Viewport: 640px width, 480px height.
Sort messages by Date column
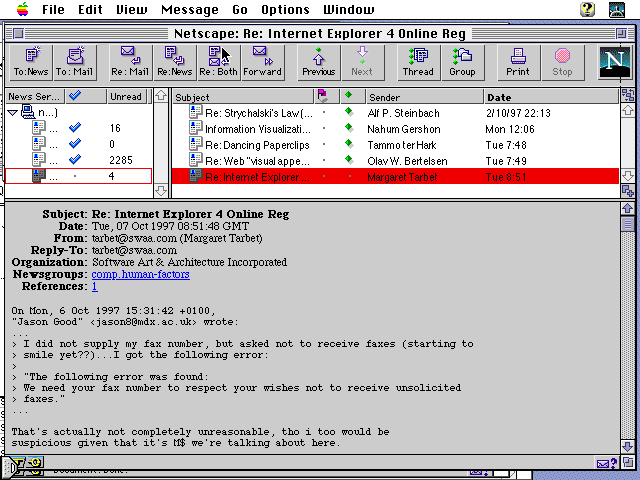(551, 97)
